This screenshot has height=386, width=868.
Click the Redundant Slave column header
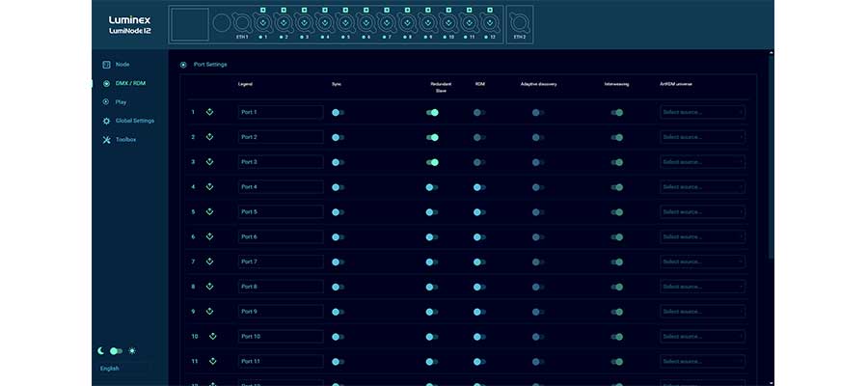pyautogui.click(x=441, y=87)
